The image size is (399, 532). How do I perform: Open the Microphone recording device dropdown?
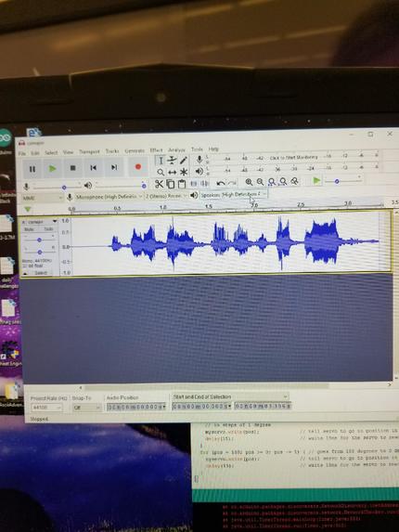[x=109, y=197]
